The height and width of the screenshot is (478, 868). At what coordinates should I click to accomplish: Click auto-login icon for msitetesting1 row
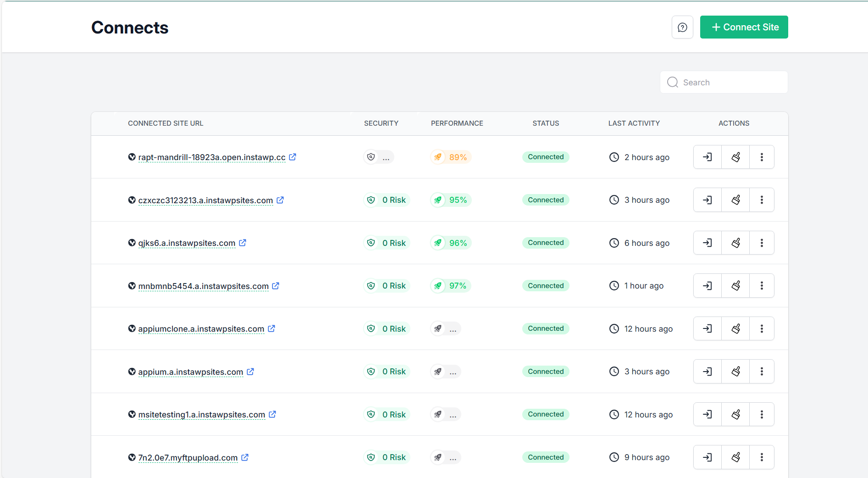(x=708, y=414)
